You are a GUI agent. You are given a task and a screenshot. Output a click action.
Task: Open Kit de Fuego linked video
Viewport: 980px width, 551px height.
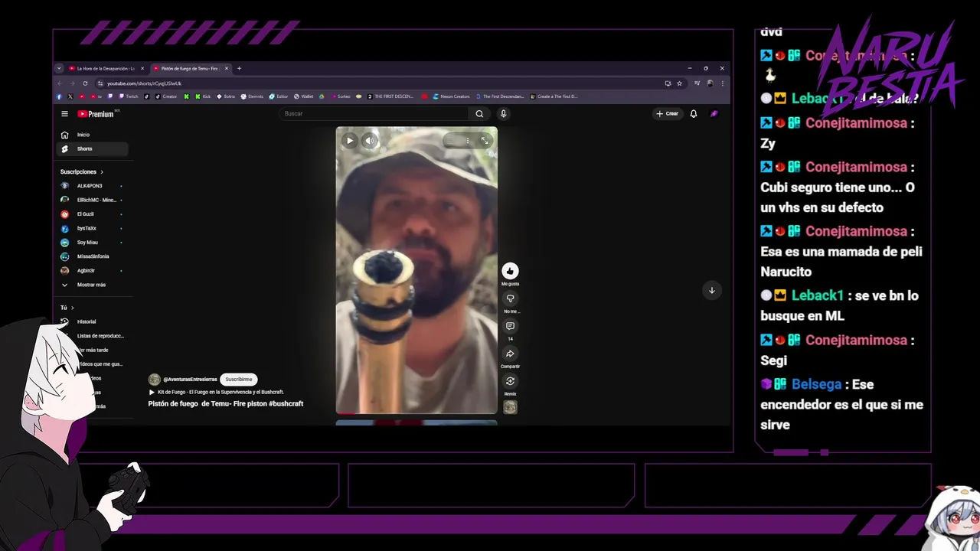(216, 392)
